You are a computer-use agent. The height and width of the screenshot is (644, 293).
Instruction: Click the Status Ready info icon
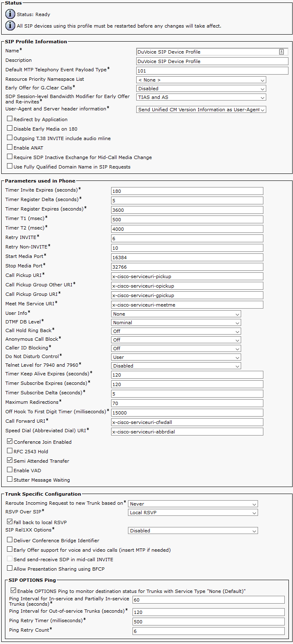[x=10, y=14]
